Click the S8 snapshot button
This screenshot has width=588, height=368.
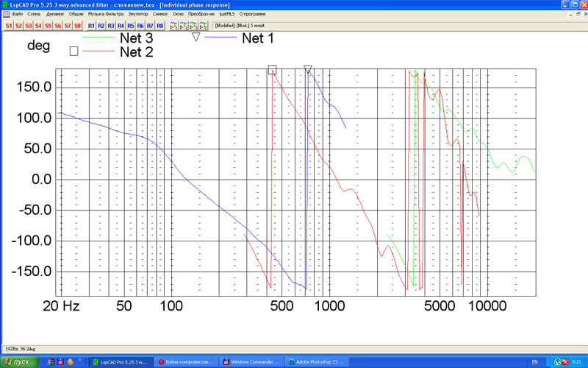[x=77, y=26]
